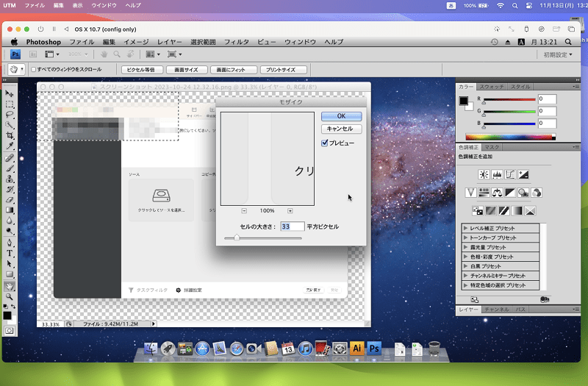The image size is (588, 386).
Task: Add a Black & White adjustment
Action: 510,193
